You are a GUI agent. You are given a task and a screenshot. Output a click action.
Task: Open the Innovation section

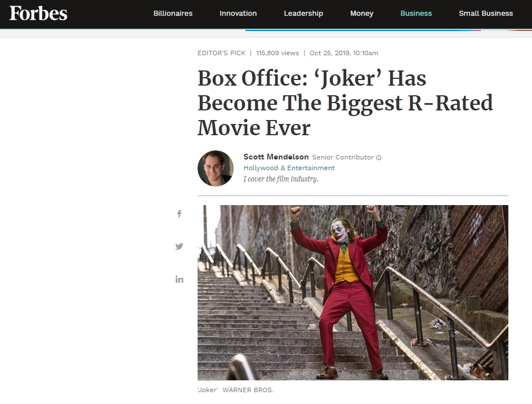click(238, 13)
